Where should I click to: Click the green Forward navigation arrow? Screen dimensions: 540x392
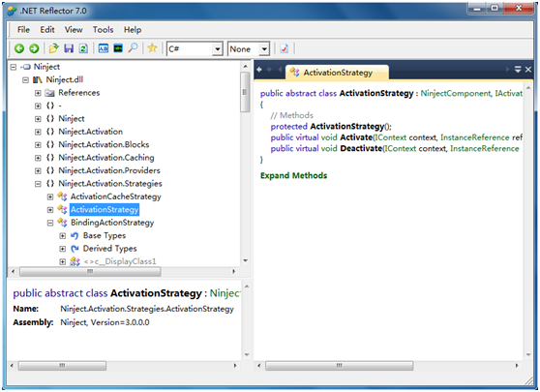click(34, 48)
